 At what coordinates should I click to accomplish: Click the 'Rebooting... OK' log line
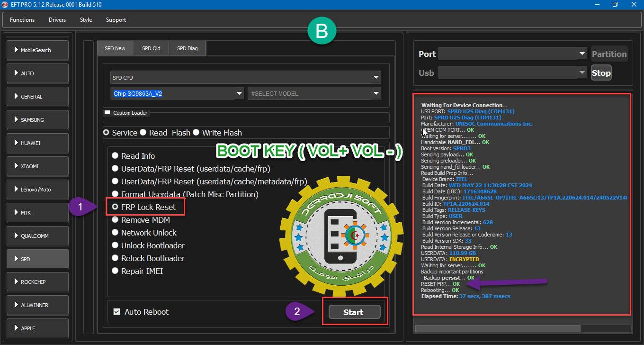[x=440, y=290]
